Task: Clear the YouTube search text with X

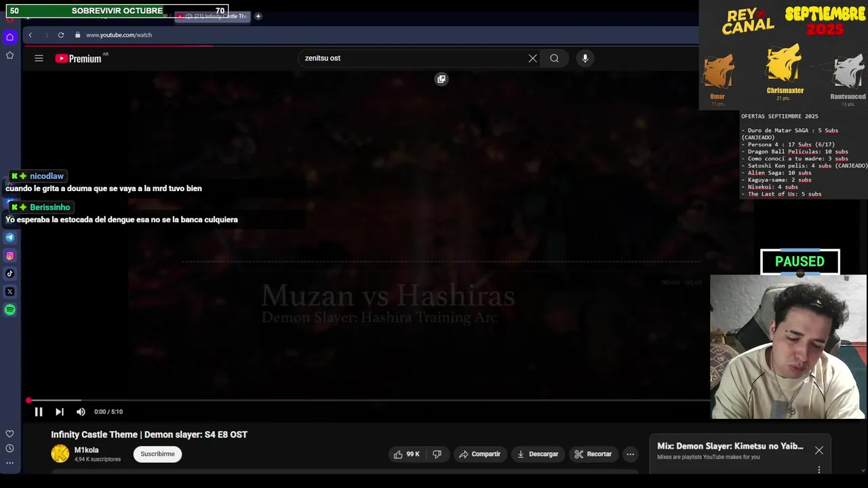Action: coord(532,58)
